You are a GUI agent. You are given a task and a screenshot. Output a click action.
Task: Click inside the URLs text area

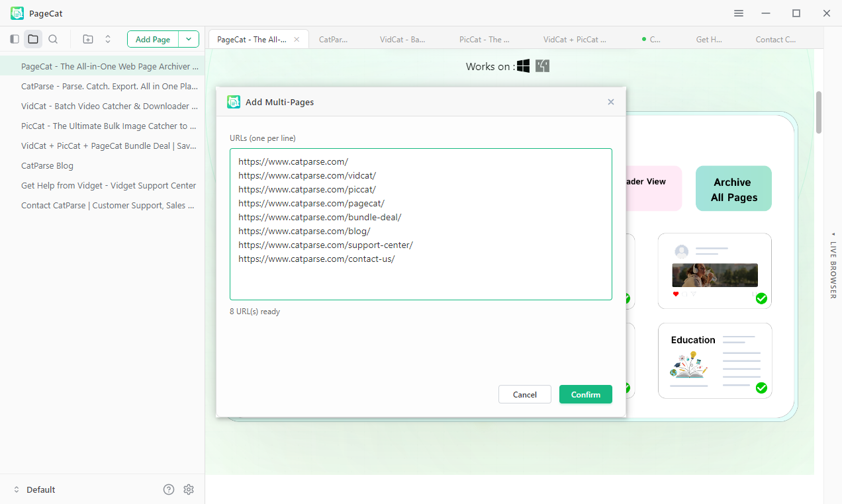[x=421, y=224]
